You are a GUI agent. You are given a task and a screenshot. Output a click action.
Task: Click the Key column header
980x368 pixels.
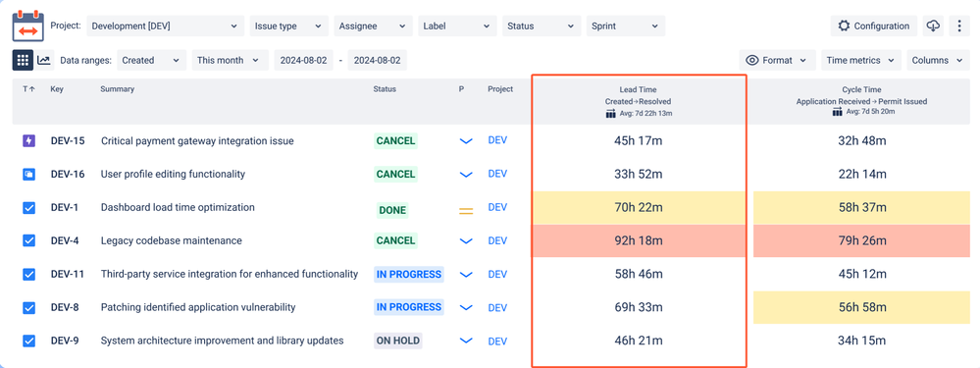pos(57,89)
